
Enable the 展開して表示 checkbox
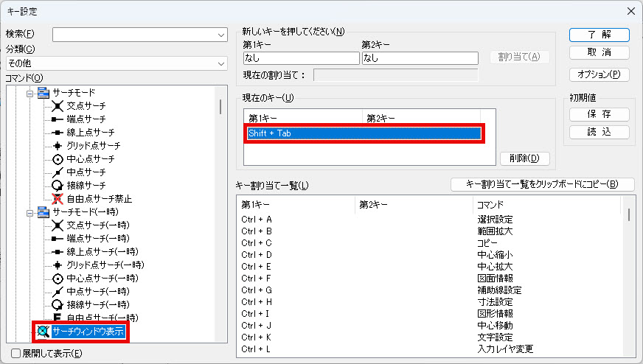point(16,353)
